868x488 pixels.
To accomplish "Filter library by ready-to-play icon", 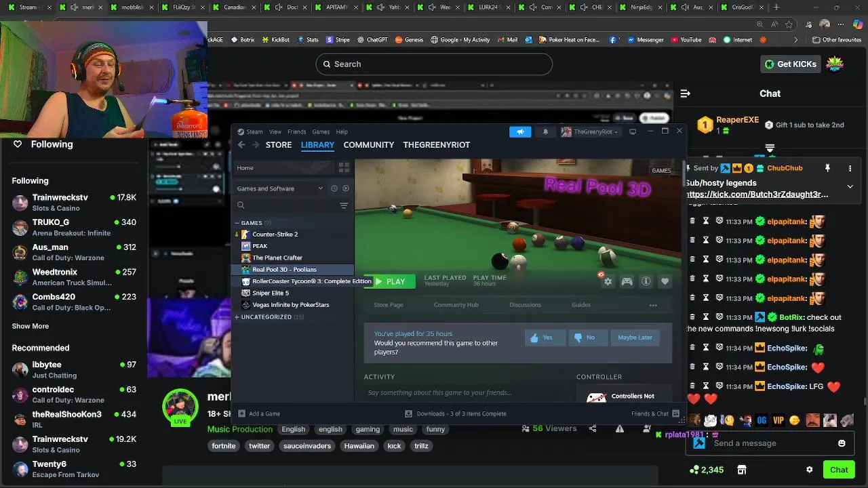I will (x=346, y=188).
